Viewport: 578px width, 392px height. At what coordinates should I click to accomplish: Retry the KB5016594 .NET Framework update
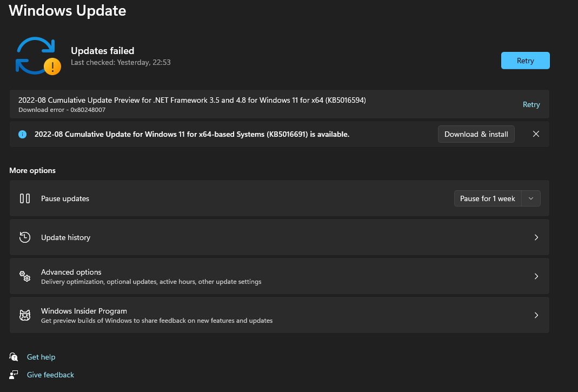[x=531, y=104]
